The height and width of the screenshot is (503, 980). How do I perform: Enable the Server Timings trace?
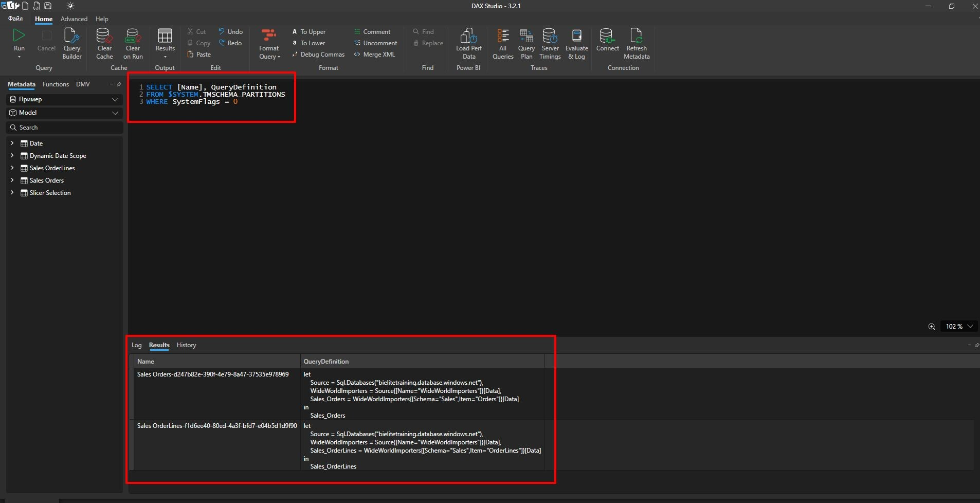click(550, 44)
